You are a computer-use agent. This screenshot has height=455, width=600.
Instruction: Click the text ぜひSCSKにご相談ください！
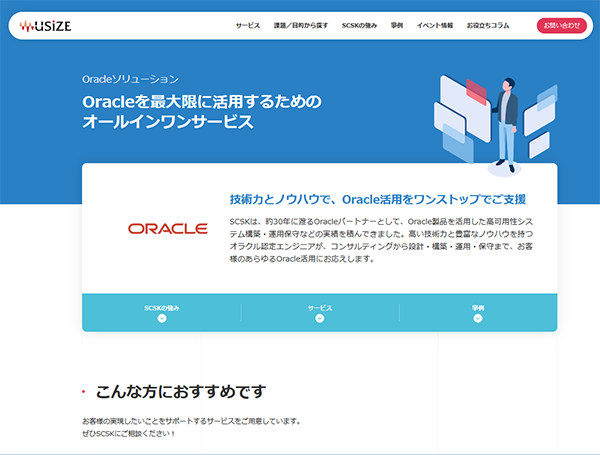pyautogui.click(x=129, y=434)
